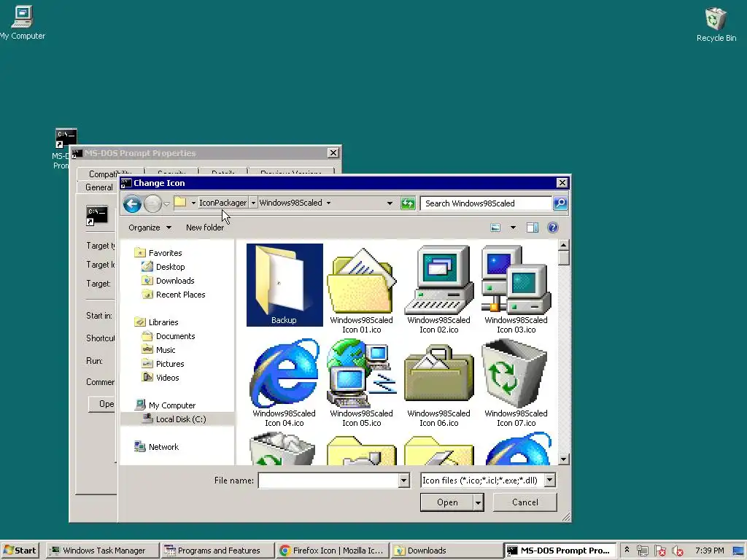Click the file list scroll up arrow
This screenshot has width=747, height=560.
tap(564, 245)
